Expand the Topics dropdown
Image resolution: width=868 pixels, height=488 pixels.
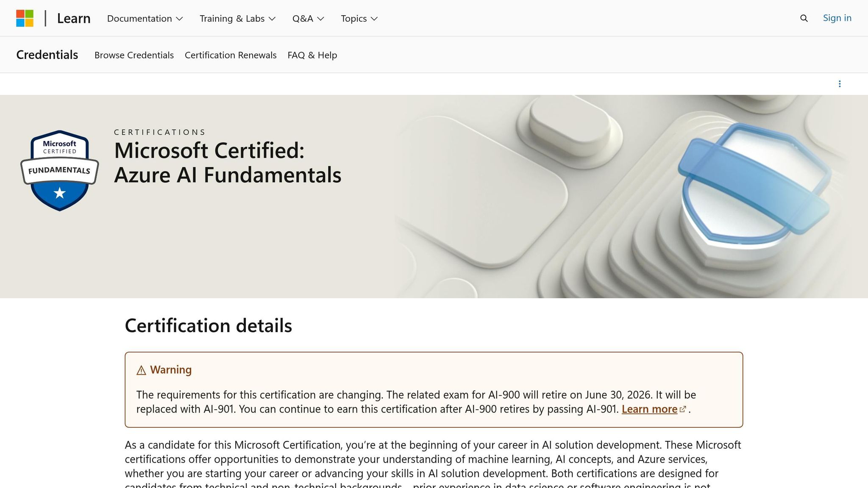pos(359,19)
